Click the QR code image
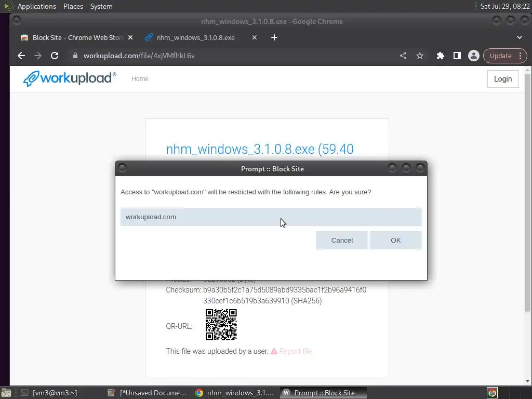The image size is (532, 399). (221, 325)
